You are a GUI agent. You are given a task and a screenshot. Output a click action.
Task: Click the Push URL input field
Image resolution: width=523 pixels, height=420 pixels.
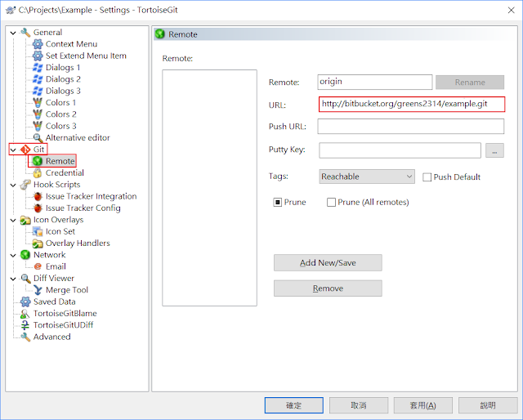(410, 127)
